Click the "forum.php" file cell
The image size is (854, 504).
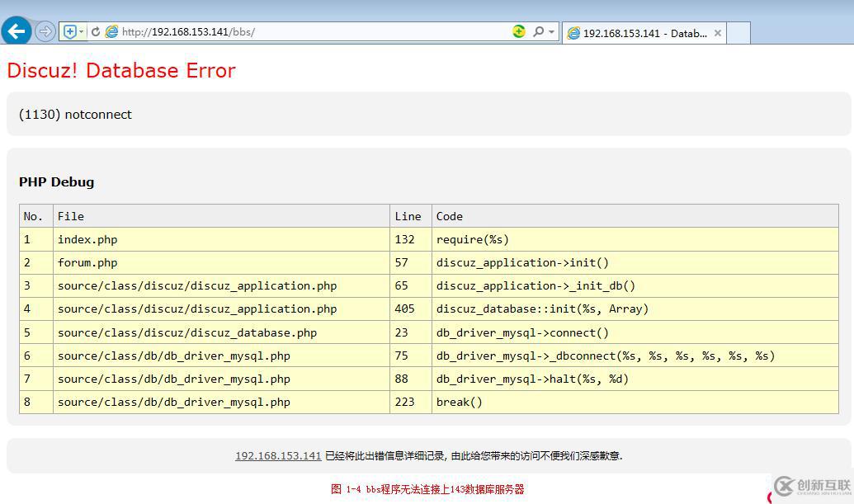tap(221, 262)
